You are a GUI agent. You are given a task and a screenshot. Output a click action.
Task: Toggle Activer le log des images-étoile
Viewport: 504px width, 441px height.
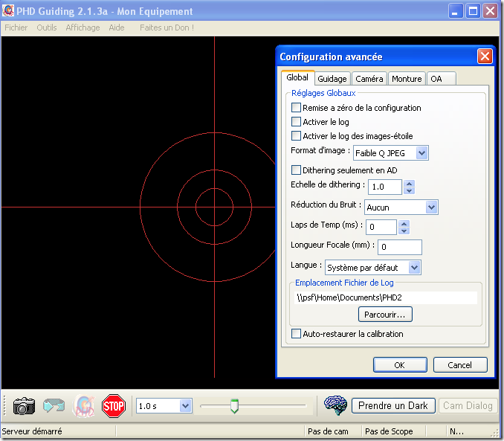click(x=296, y=136)
